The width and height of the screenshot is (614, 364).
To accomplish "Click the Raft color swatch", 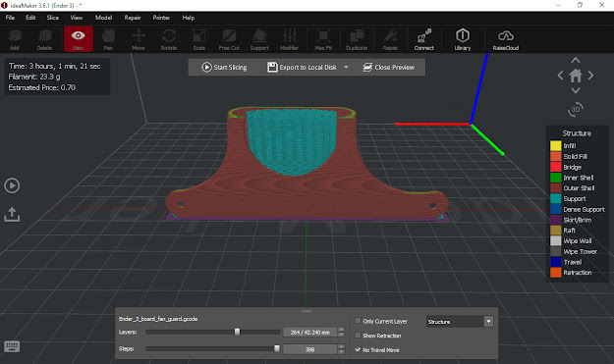I will [x=556, y=231].
